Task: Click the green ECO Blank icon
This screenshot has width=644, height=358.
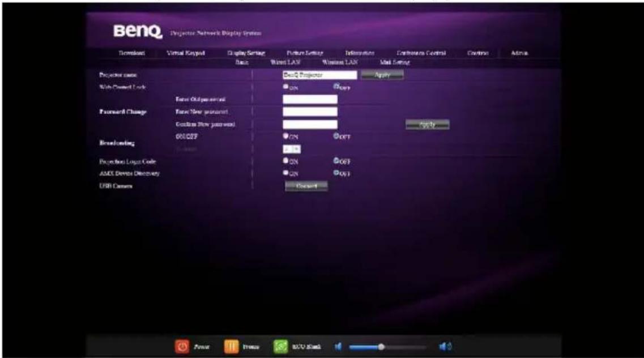Action: coord(281,347)
